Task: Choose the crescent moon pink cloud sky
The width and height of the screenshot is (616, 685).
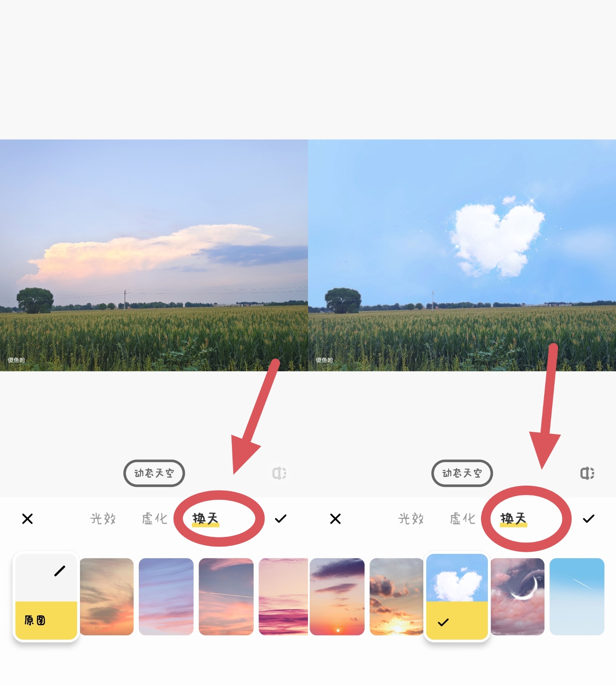Action: (518, 596)
